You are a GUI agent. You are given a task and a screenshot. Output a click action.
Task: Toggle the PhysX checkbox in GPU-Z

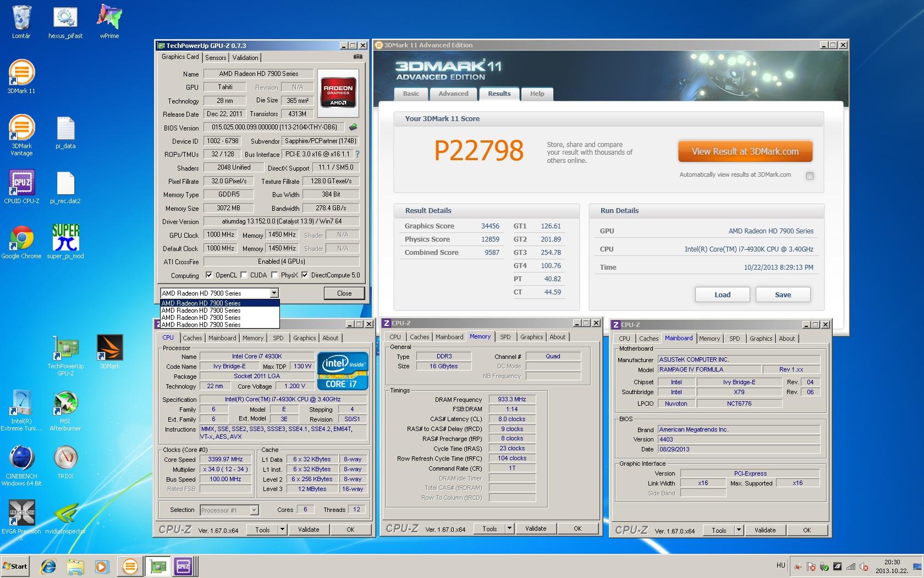point(274,275)
